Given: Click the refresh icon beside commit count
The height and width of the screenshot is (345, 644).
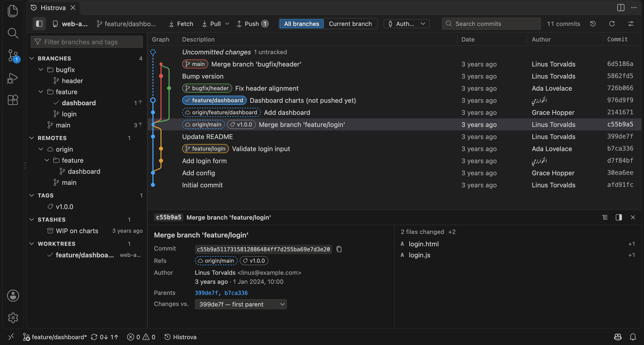Looking at the screenshot, I should (612, 24).
